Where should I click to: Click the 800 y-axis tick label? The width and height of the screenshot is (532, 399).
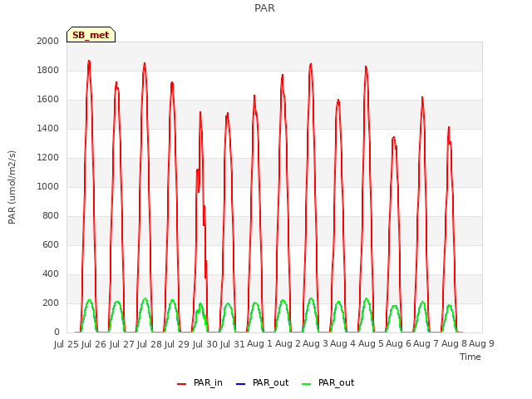tap(51, 216)
